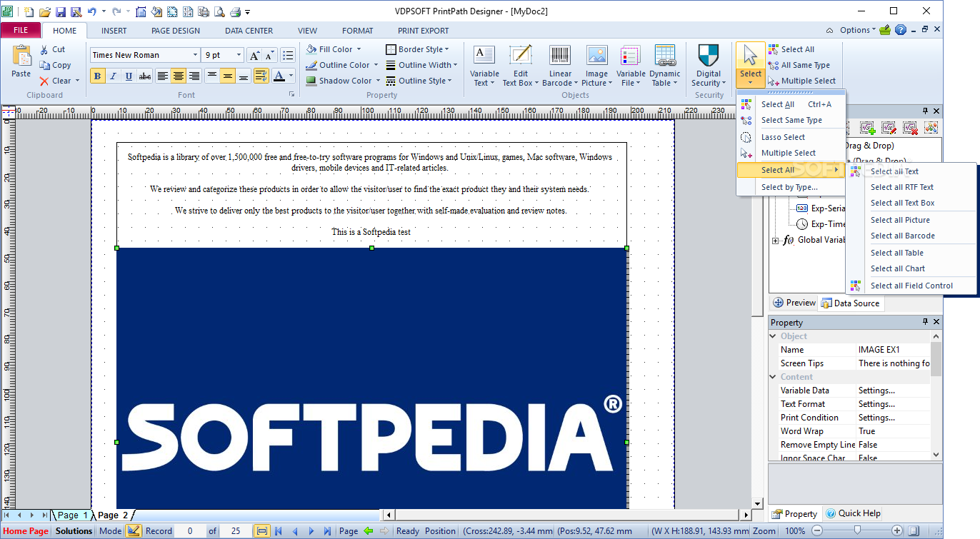Switch to the INSERT ribbon tab
The height and width of the screenshot is (539, 980).
(114, 31)
